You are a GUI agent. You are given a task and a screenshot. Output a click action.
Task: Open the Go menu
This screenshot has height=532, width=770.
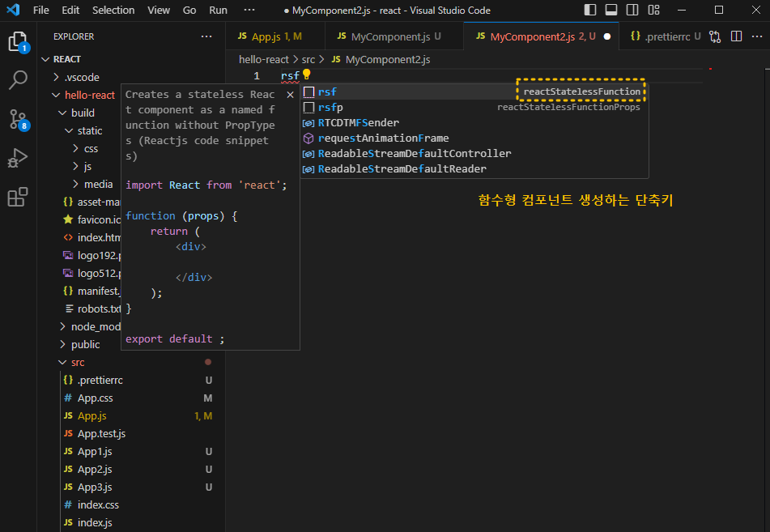pyautogui.click(x=189, y=10)
